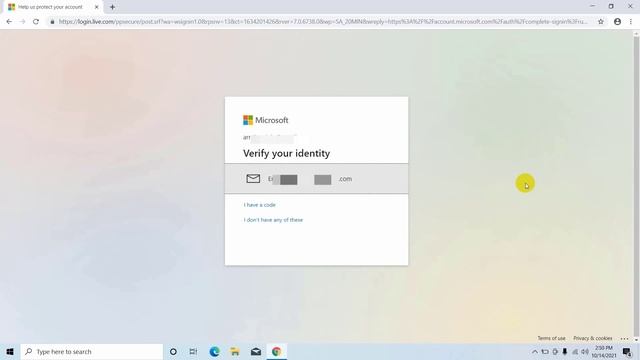
Task: Restore down the Chrome window
Action: pyautogui.click(x=611, y=6)
